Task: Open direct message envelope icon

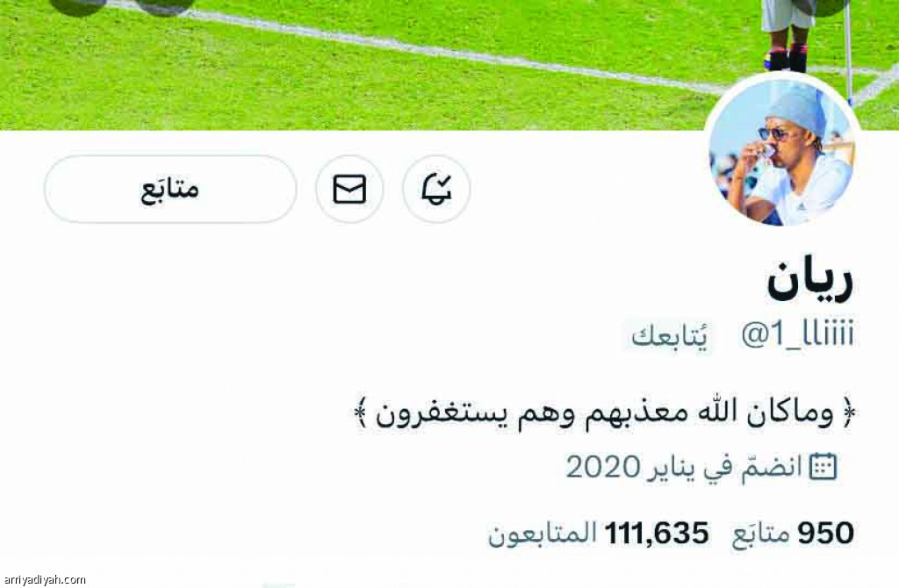Action: tap(349, 189)
